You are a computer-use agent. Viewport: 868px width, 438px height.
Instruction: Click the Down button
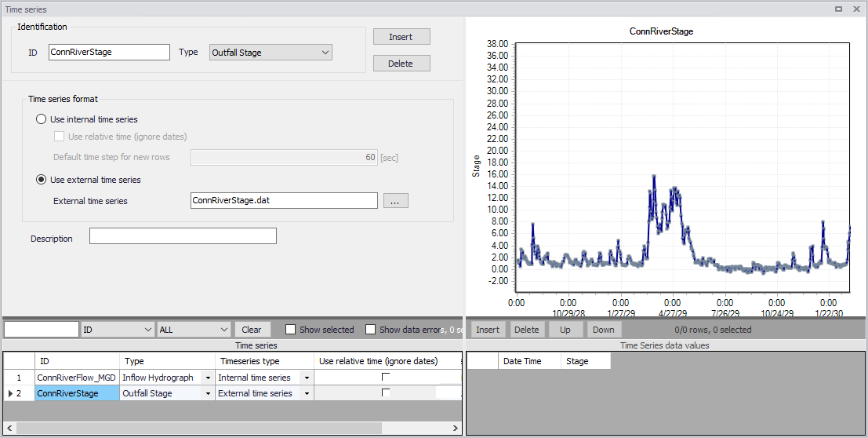[604, 330]
